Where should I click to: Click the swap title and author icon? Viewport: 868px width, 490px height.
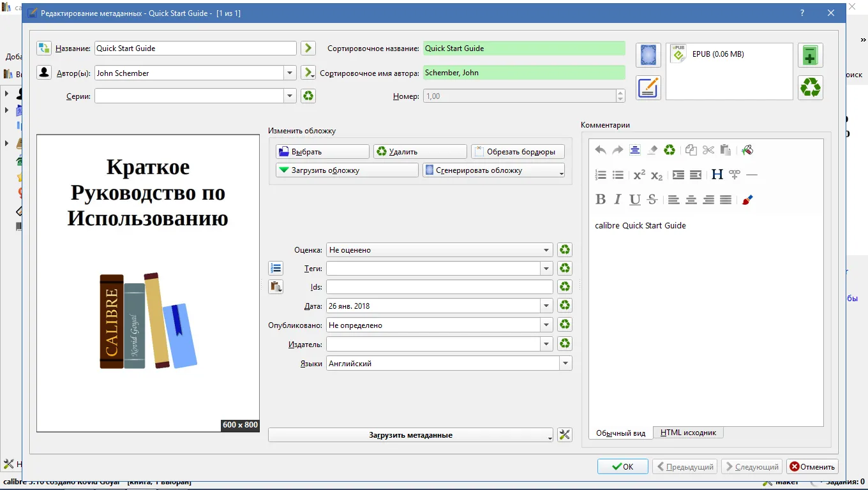pos(44,48)
